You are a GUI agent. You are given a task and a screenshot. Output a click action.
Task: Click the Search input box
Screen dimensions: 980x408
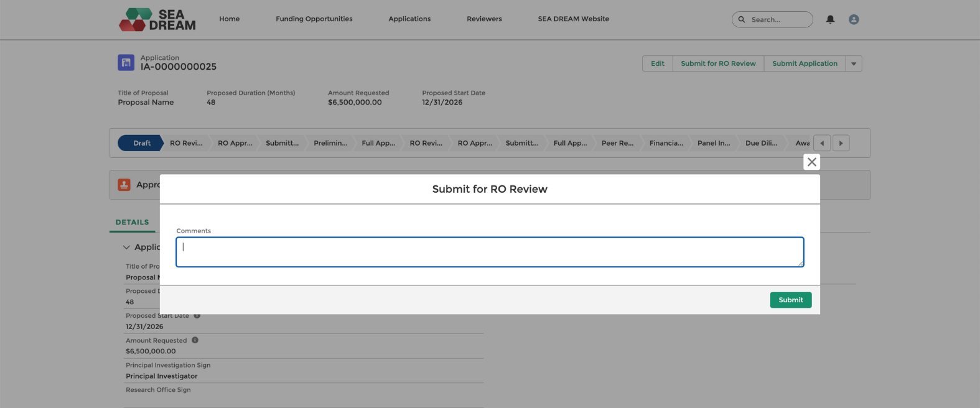pyautogui.click(x=772, y=19)
